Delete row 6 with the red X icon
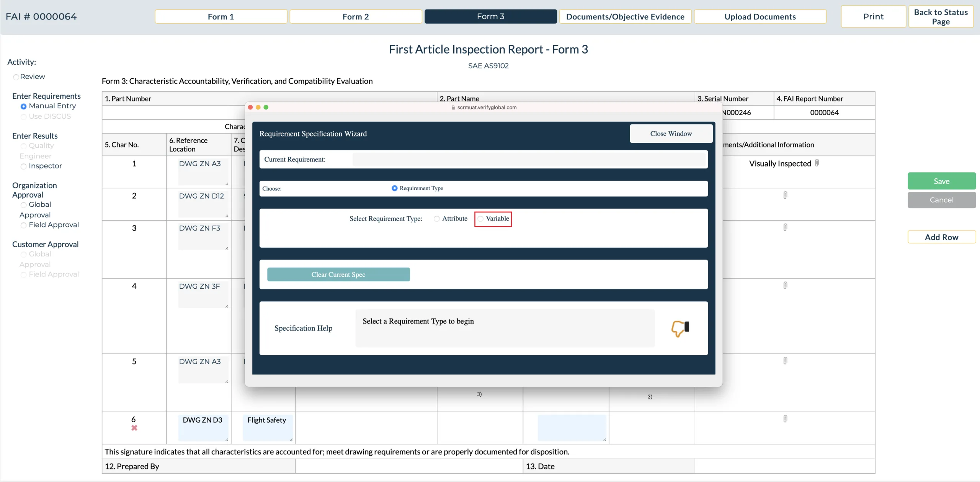The width and height of the screenshot is (980, 482). 134,428
